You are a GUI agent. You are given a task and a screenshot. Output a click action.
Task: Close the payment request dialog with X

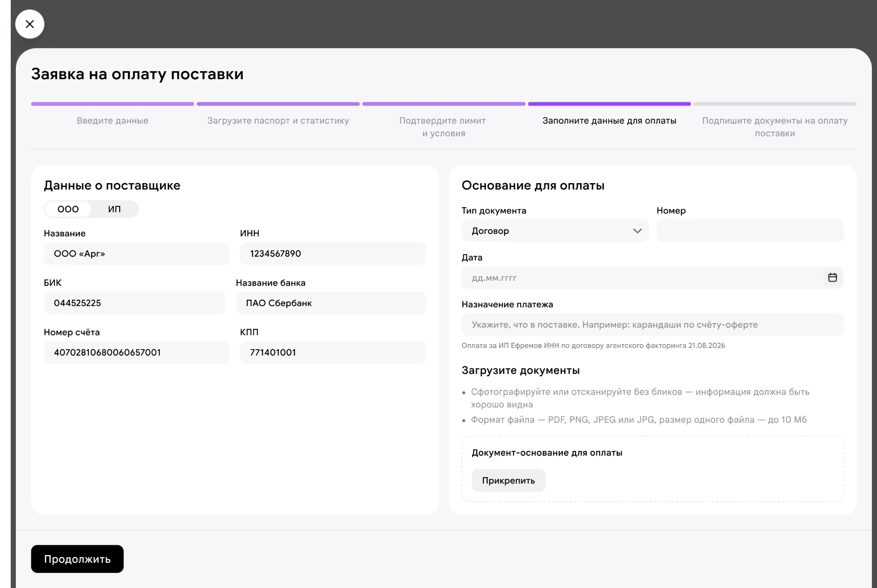pos(30,24)
